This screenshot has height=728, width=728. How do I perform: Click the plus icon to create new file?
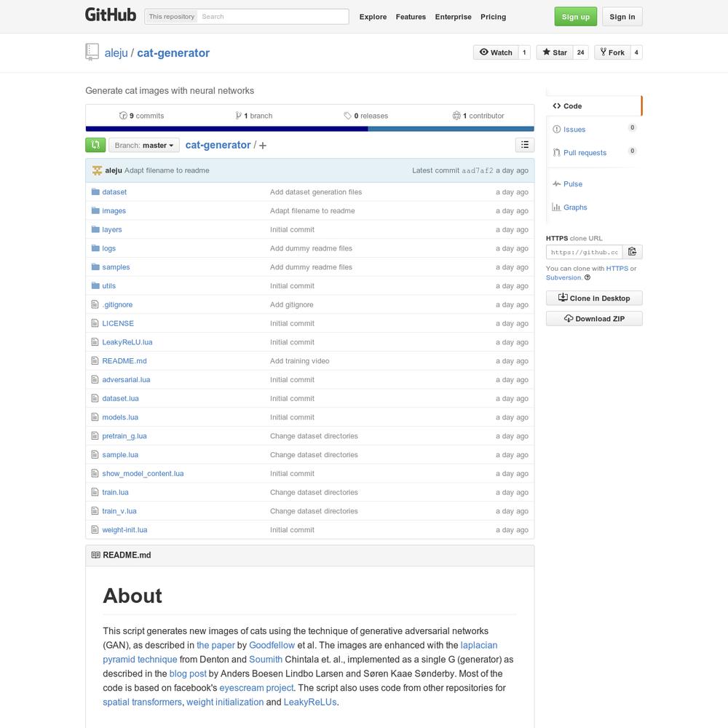tap(263, 146)
